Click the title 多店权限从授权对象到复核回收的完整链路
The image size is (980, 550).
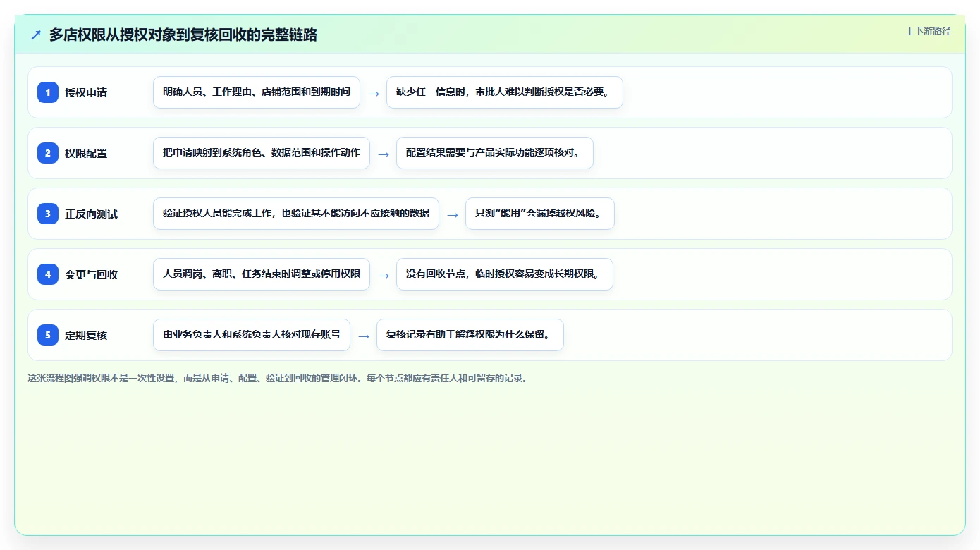183,35
